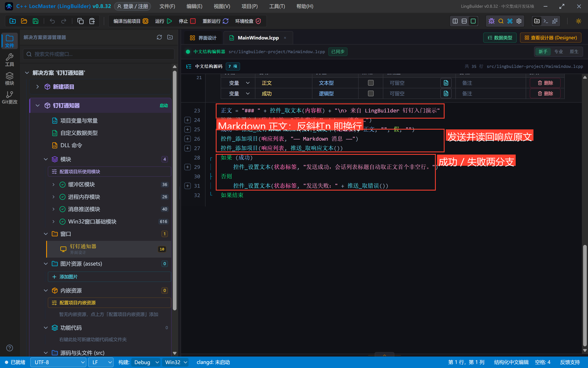The image size is (588, 368).
Task: Click the new project icon in toolbar
Action: tap(12, 21)
